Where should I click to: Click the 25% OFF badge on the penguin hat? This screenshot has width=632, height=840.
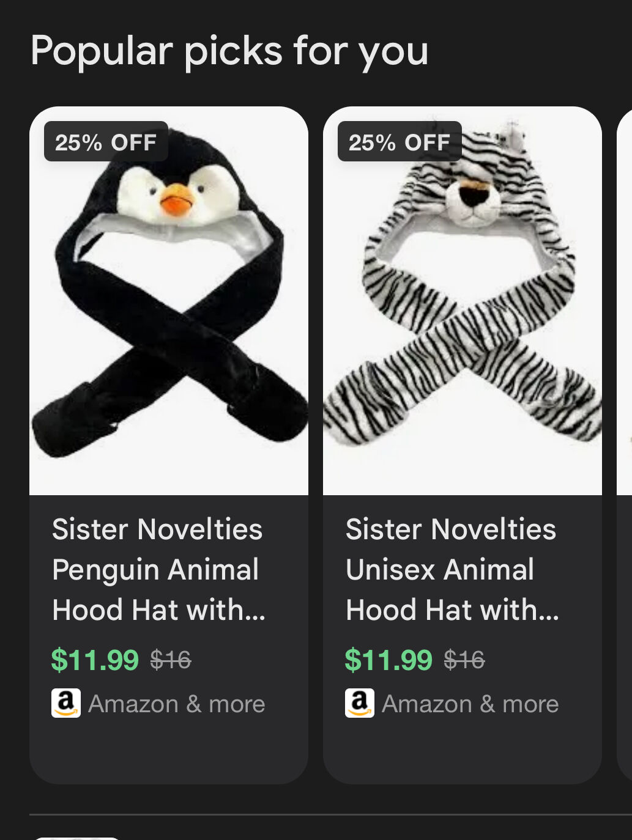click(106, 142)
